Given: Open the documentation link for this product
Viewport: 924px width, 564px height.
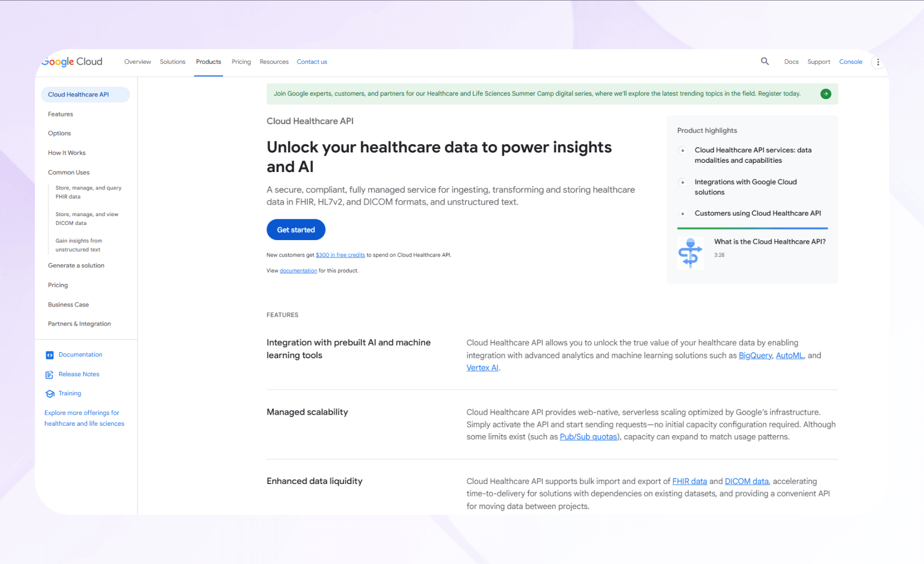Looking at the screenshot, I should 298,271.
